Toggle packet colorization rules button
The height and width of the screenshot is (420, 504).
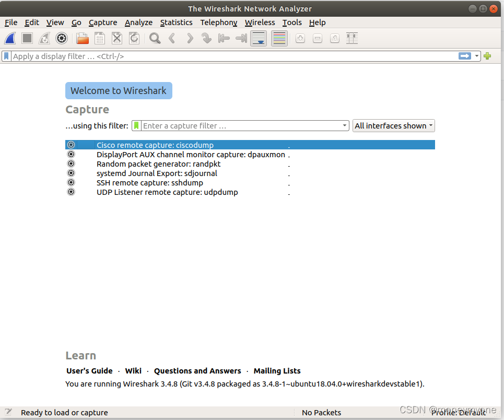279,38
